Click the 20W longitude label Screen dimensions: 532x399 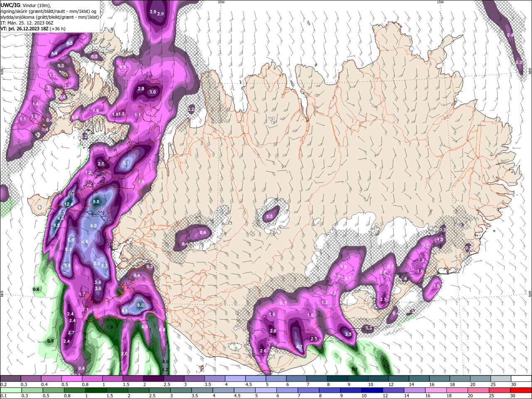(221, 2)
